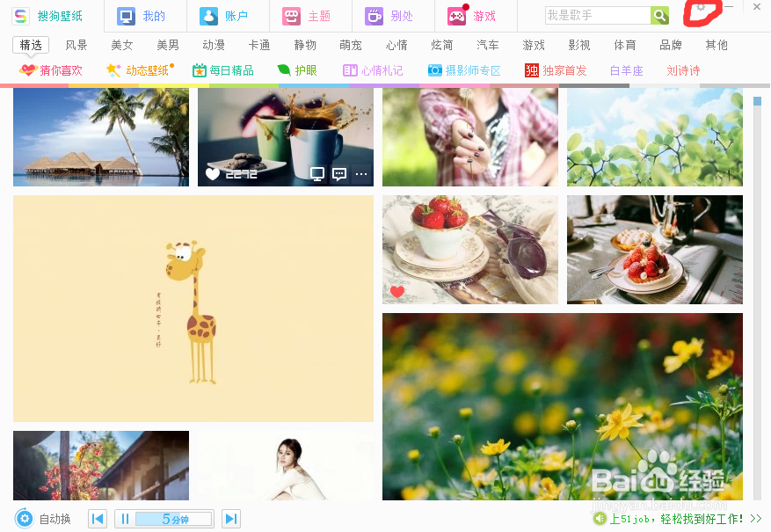Screen dimensions: 771x532
Task: Open the 51job advertisement link
Action: [676, 519]
